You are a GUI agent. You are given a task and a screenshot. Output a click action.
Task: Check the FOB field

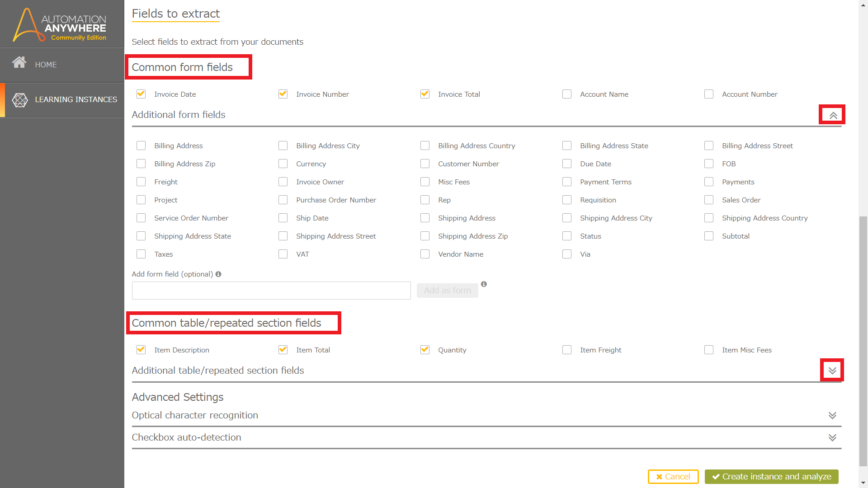tap(709, 164)
